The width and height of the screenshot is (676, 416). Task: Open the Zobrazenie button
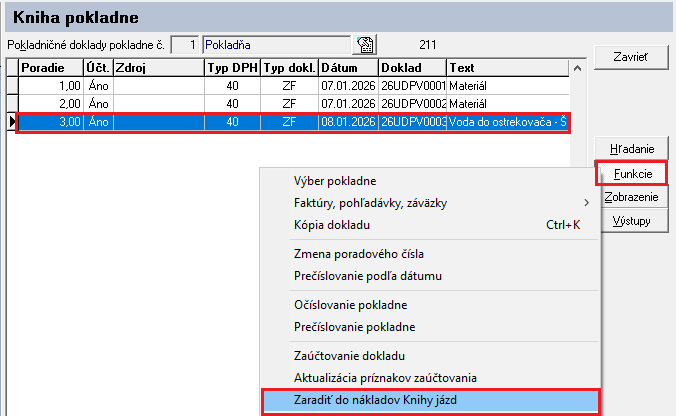[x=631, y=197]
